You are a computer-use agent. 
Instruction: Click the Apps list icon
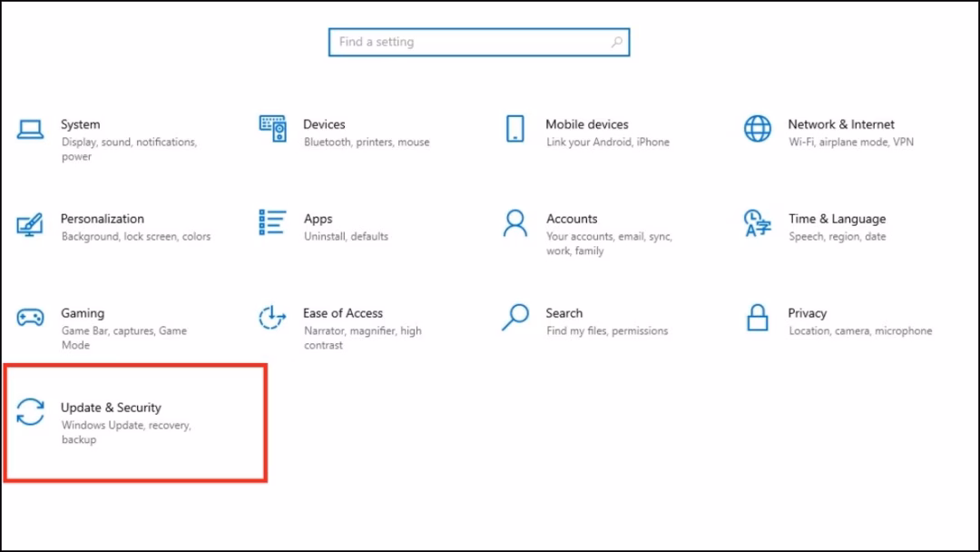(272, 222)
